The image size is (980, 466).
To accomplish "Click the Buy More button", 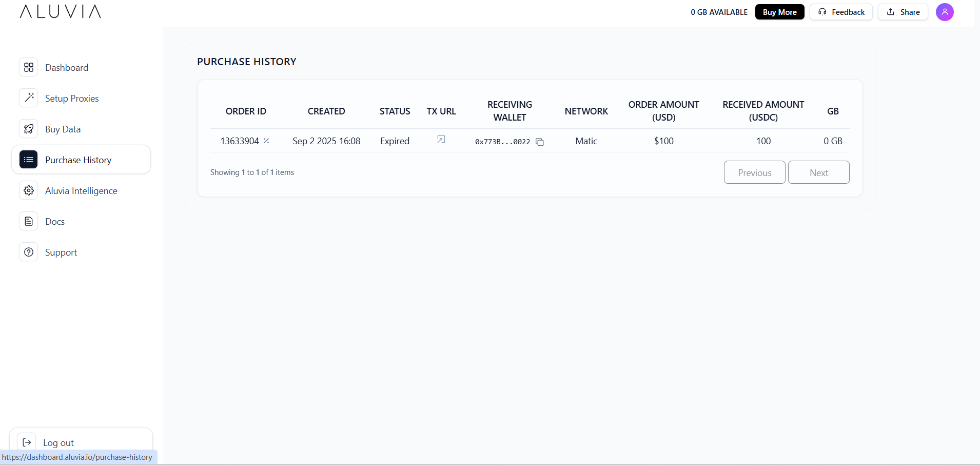I will [779, 12].
